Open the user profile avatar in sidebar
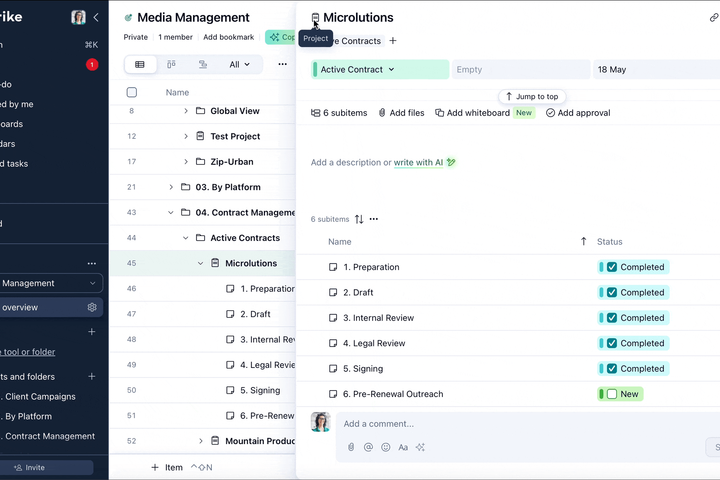720x480 pixels. pyautogui.click(x=79, y=17)
